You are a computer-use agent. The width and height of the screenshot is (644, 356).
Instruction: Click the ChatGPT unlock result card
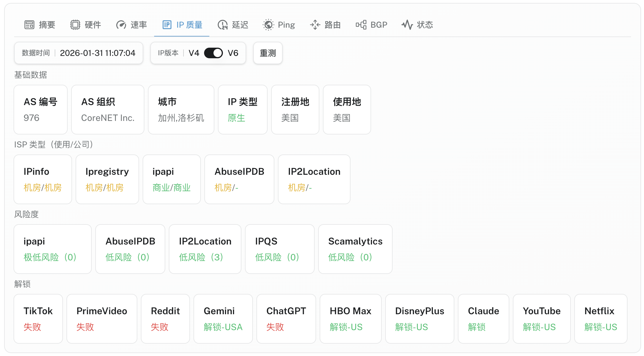[286, 319]
